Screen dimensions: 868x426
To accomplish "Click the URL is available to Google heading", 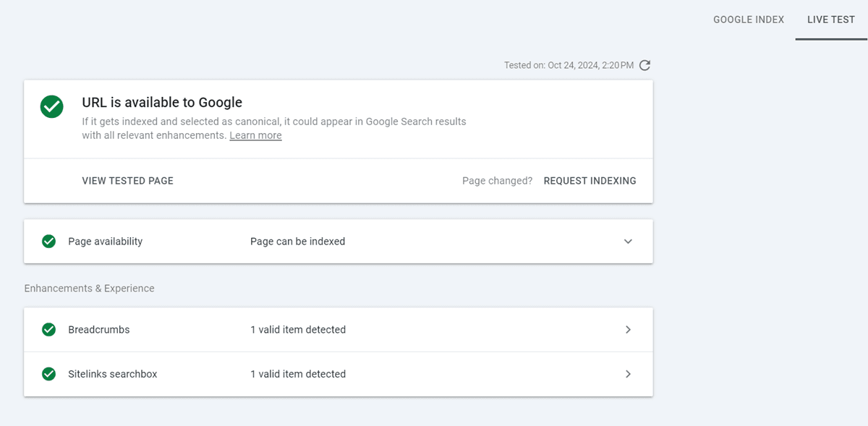I will coord(162,102).
